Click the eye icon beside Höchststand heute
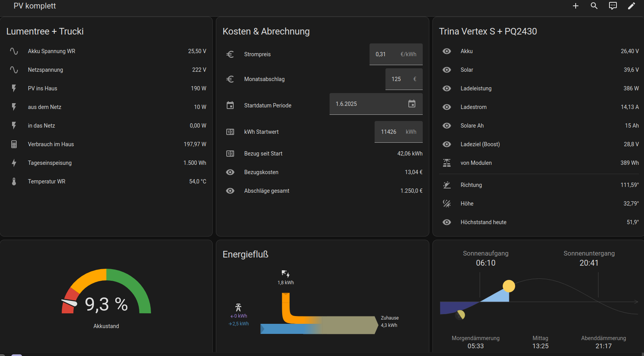The image size is (644, 356). click(x=447, y=222)
